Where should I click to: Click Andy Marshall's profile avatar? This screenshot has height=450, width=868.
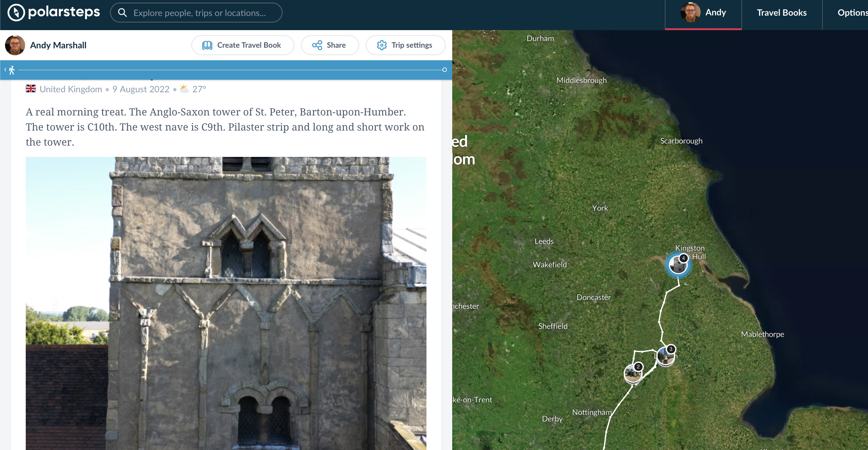15,45
